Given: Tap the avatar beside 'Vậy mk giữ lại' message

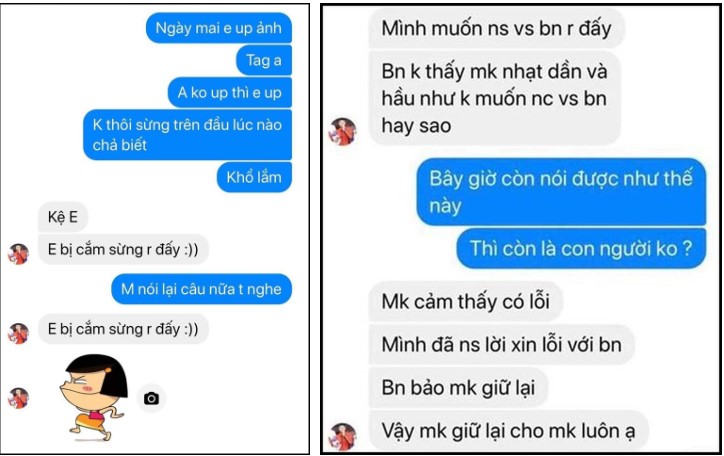Looking at the screenshot, I should pyautogui.click(x=342, y=436).
